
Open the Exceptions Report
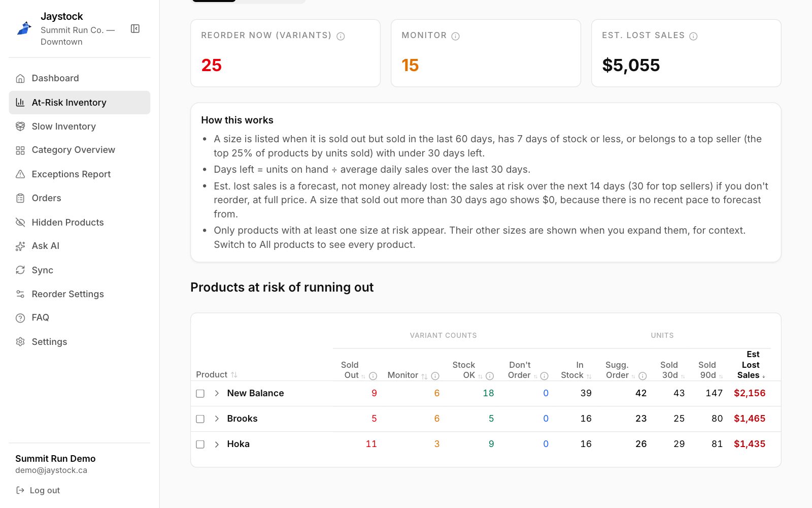tap(80, 174)
